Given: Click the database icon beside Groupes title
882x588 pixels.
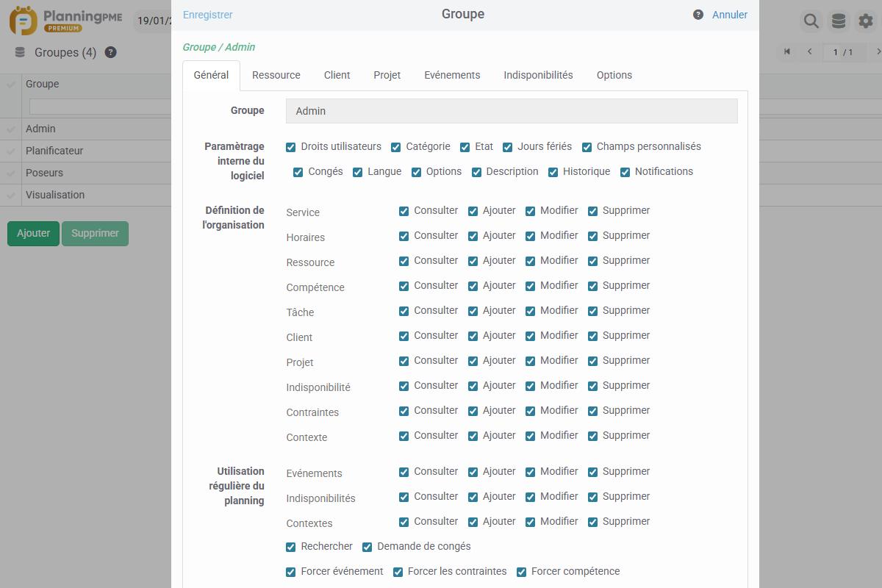Looking at the screenshot, I should point(20,52).
